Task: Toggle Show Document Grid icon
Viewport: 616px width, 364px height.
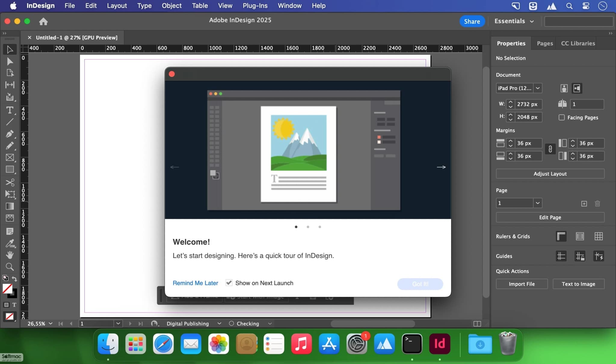Action: [599, 236]
